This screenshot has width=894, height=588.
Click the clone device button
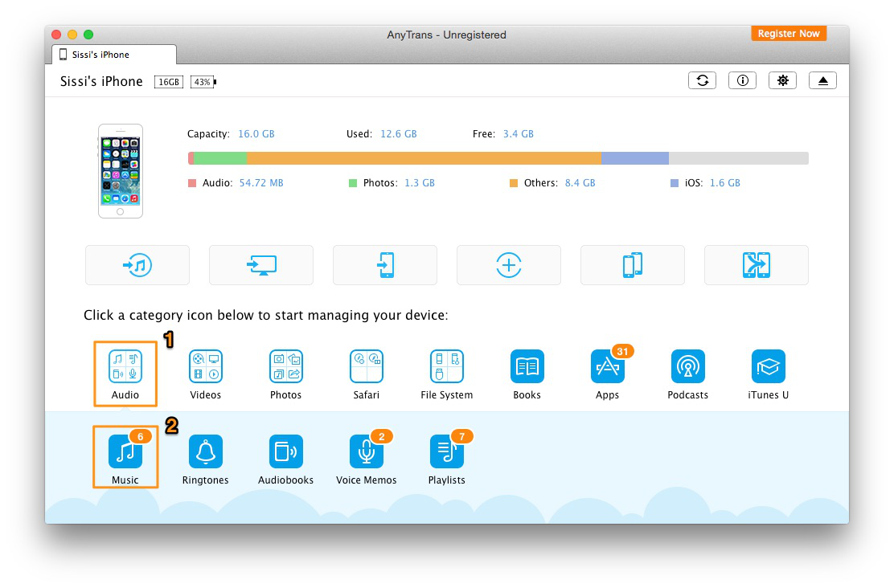(756, 265)
